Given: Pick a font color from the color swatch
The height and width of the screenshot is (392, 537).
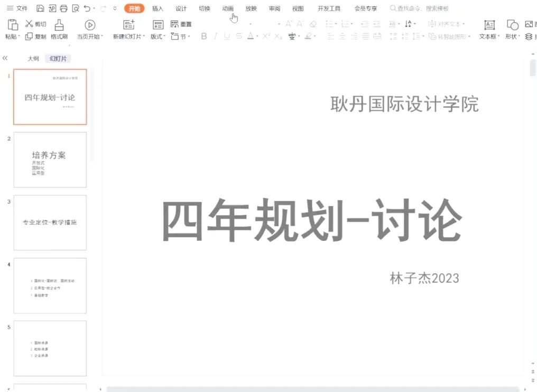Looking at the screenshot, I should pos(251,36).
